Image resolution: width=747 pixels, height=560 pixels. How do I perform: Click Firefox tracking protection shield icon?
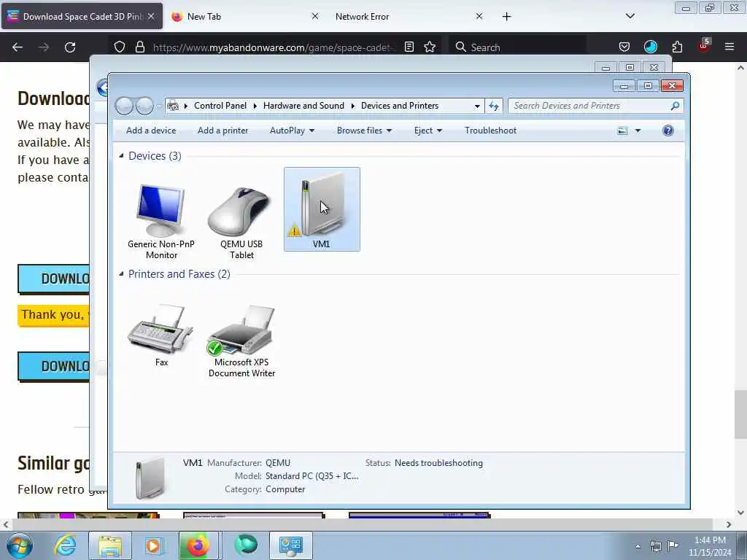tap(120, 47)
